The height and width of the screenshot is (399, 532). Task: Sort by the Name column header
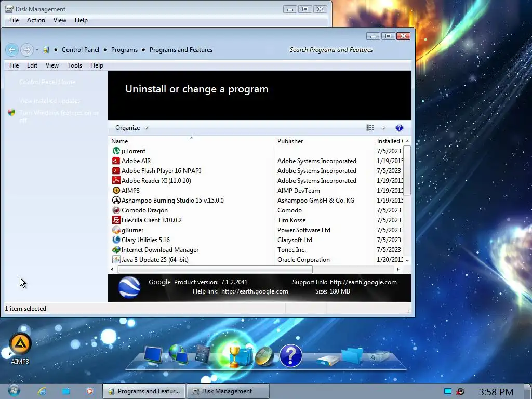(x=191, y=141)
